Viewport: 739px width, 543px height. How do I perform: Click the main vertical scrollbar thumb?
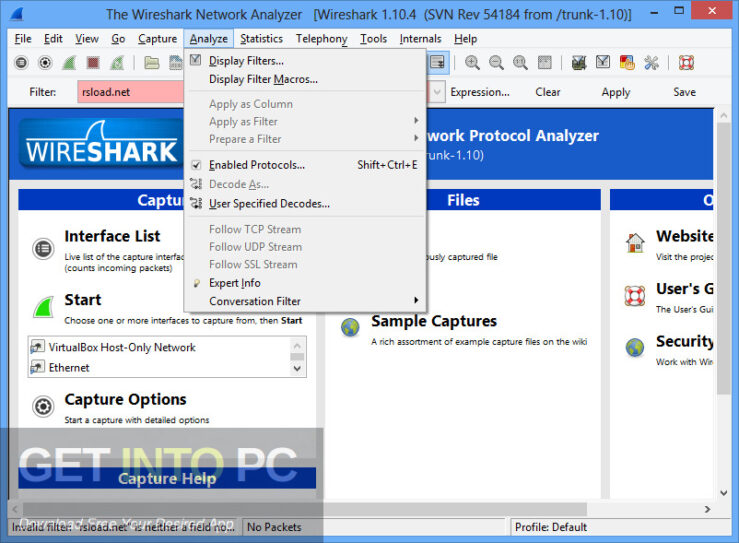coord(724,258)
